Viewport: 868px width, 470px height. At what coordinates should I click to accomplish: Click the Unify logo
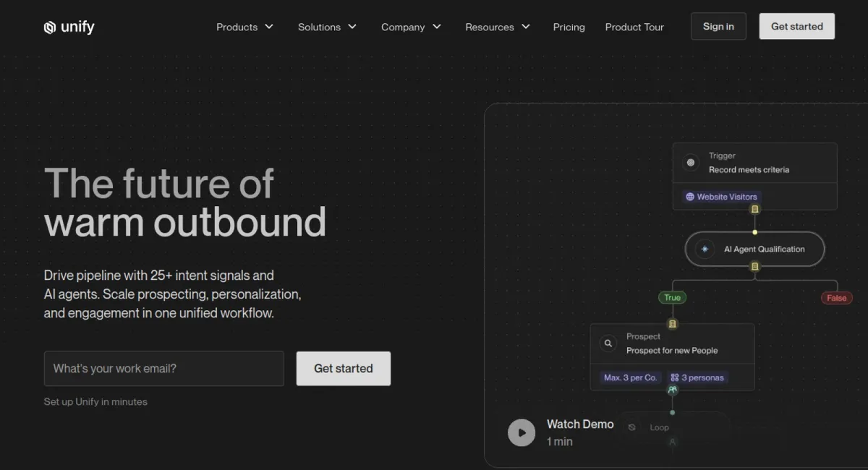point(69,27)
